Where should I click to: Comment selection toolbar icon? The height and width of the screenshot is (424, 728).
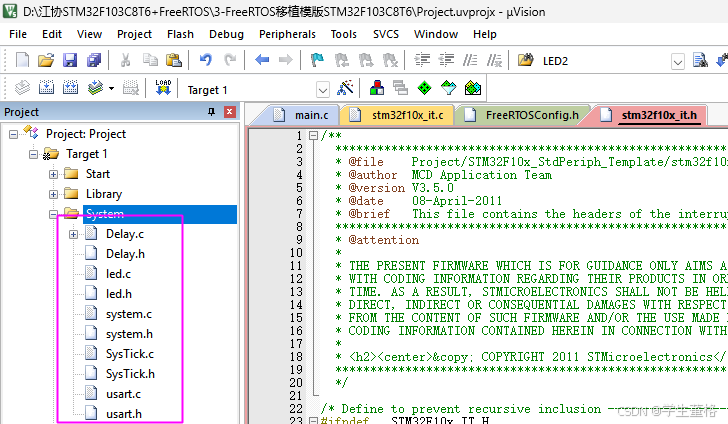(x=470, y=60)
